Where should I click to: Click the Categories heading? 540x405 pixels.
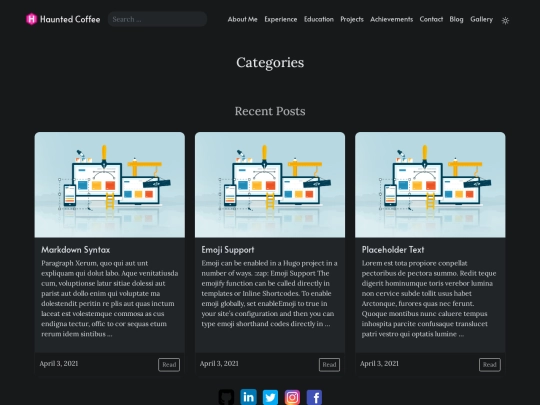pos(270,63)
